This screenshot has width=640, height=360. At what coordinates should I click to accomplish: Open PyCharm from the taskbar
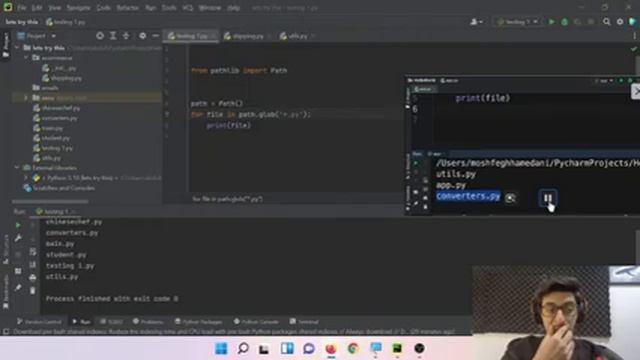click(397, 349)
